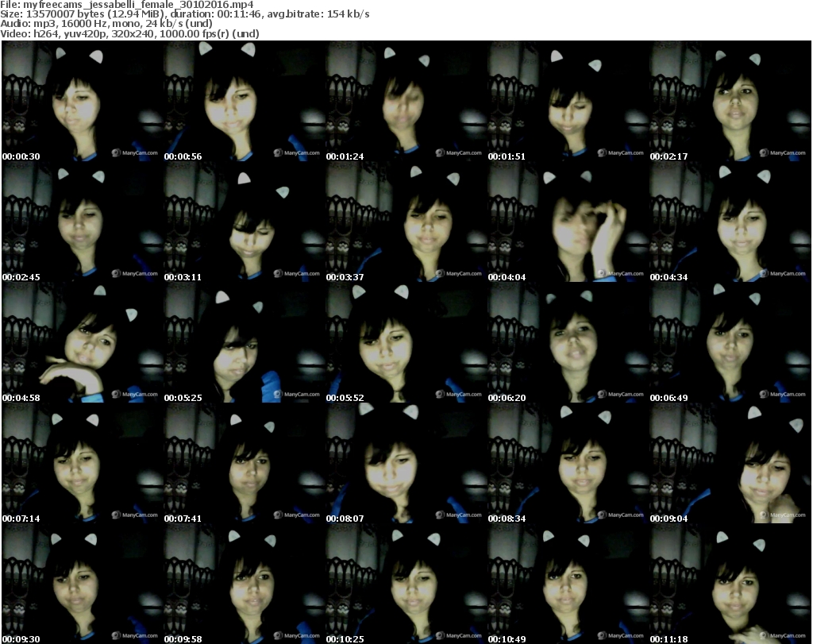Image resolution: width=813 pixels, height=644 pixels.
Task: Open the frame stamped 00:01:24
Action: tap(406, 101)
